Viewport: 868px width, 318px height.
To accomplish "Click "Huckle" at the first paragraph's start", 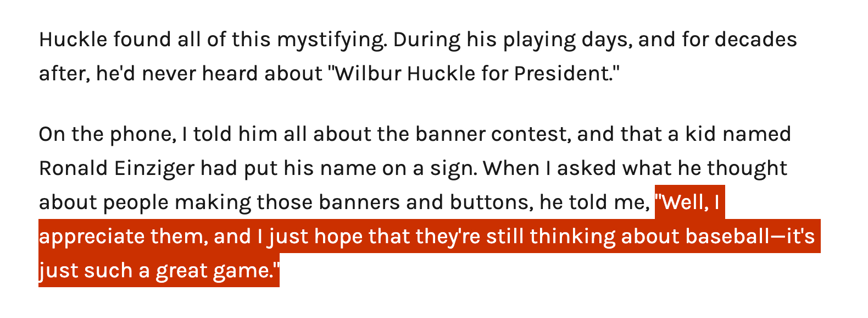I will pos(73,40).
